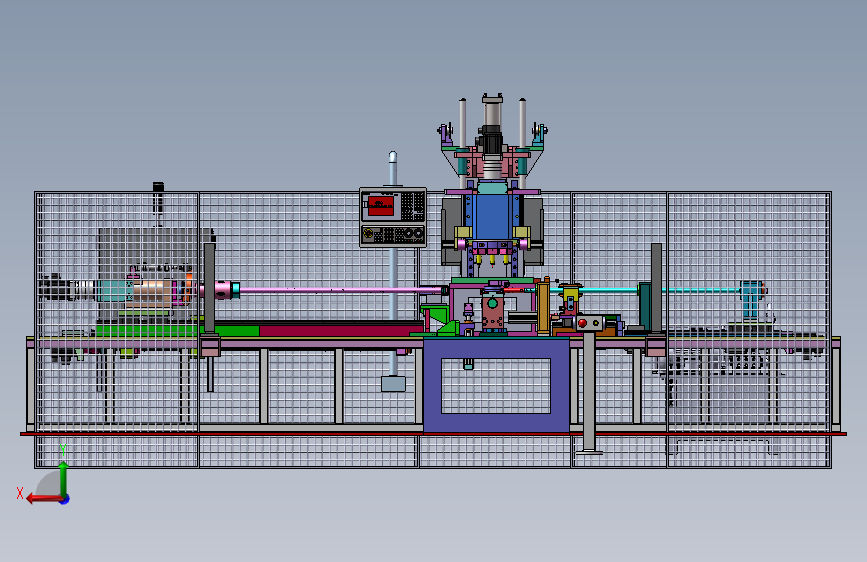Select the grey base box of panel pole
Image resolution: width=867 pixels, height=562 pixels.
coord(393,384)
